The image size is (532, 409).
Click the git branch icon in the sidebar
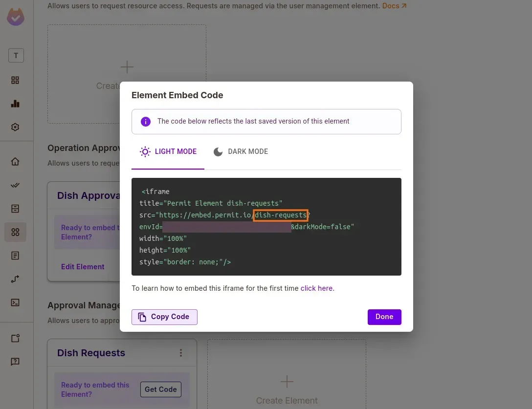coord(15,279)
